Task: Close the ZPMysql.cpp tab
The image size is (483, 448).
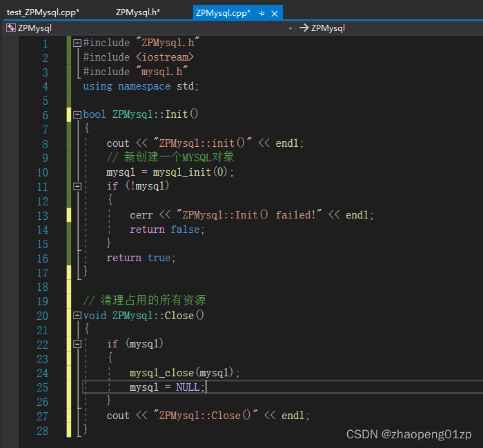Action: point(275,14)
